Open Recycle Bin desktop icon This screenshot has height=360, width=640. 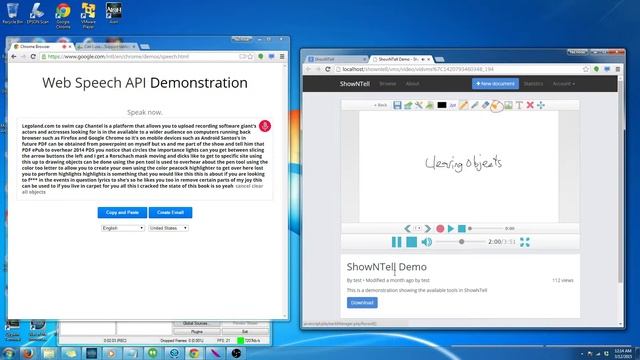[13, 13]
